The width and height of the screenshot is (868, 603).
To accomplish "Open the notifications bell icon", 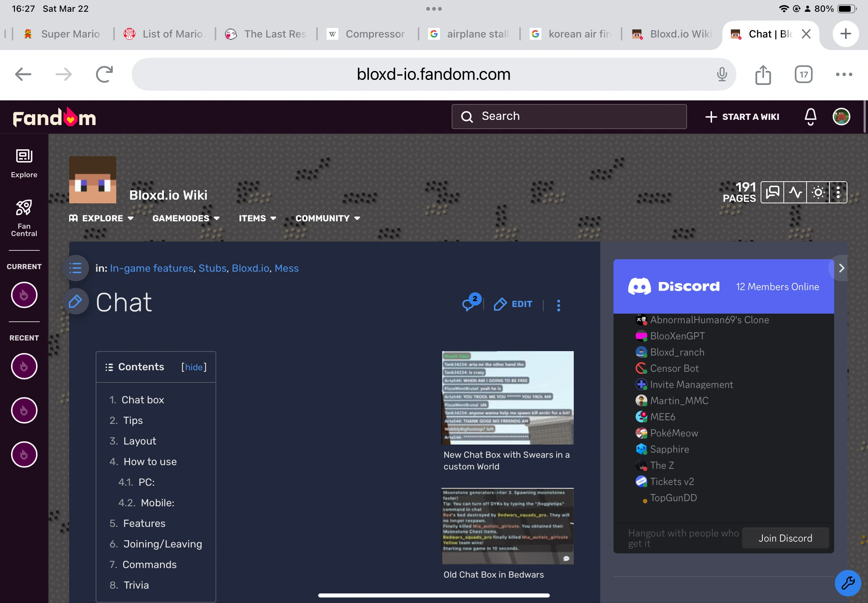I will pos(810,116).
